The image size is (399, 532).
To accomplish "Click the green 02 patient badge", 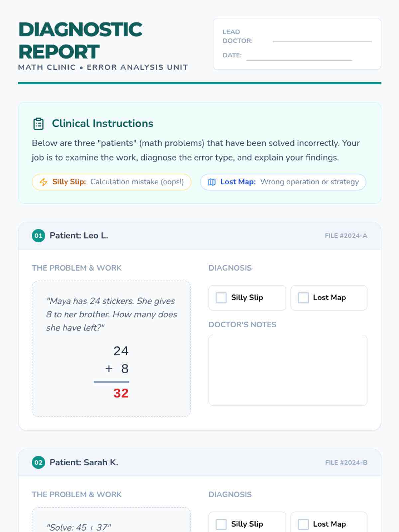I will click(x=38, y=463).
